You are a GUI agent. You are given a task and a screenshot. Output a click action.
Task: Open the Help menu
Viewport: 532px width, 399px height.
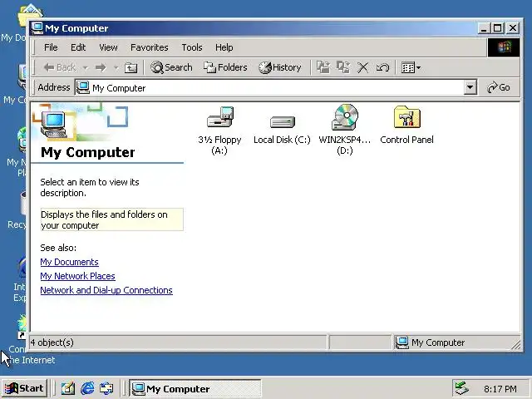pyautogui.click(x=224, y=47)
